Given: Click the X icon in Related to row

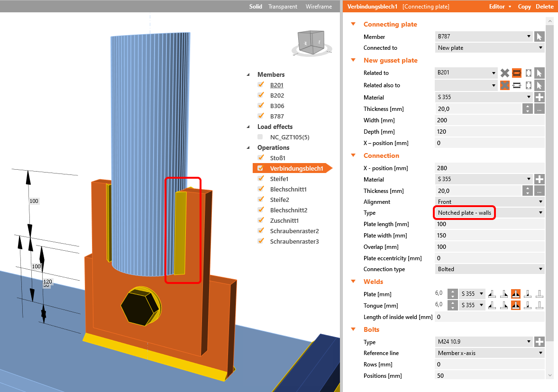Looking at the screenshot, I should [505, 73].
